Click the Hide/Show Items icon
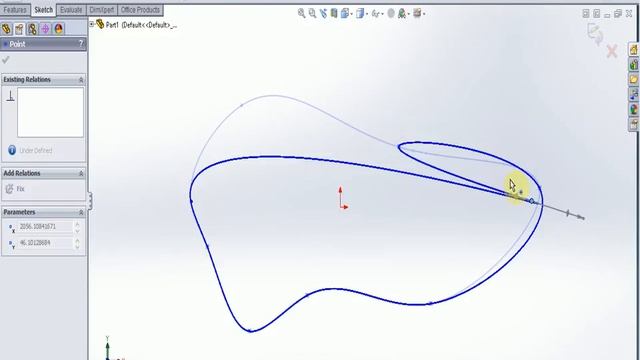This screenshot has width=640, height=360. pos(375,14)
